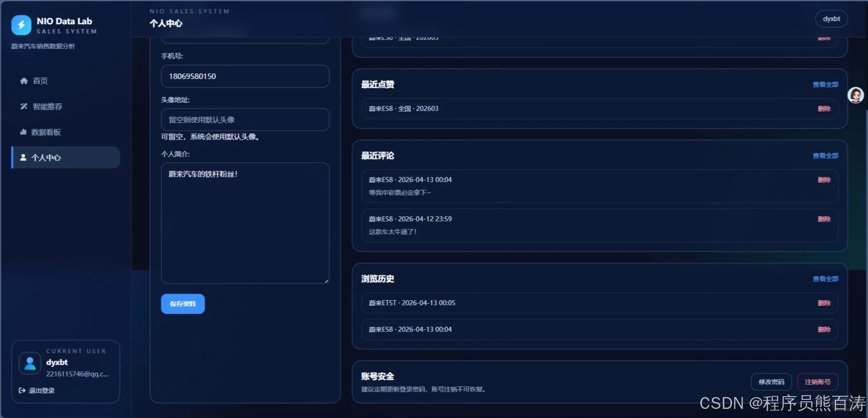Focus the 手机号 phone number field
This screenshot has width=868, height=418.
coord(245,76)
